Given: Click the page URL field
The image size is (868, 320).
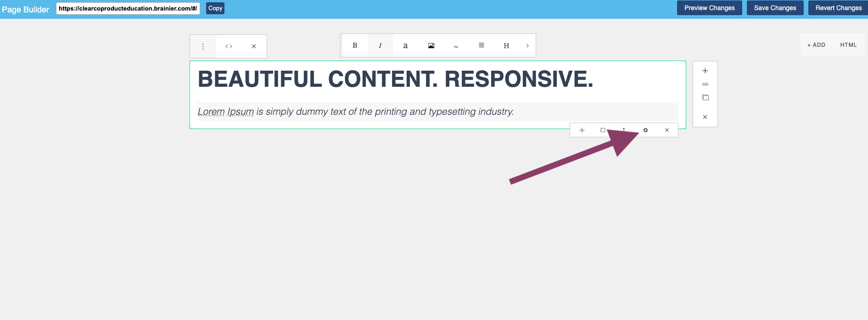Looking at the screenshot, I should coord(128,8).
